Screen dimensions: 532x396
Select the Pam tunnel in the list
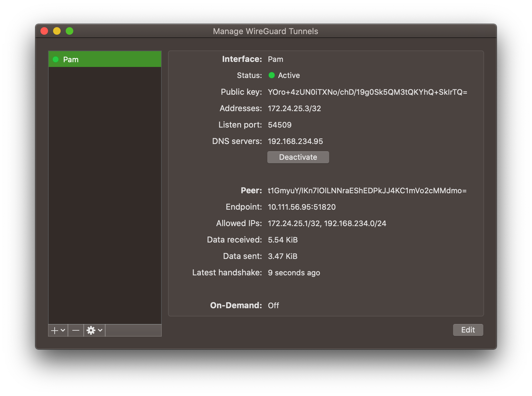coord(105,59)
